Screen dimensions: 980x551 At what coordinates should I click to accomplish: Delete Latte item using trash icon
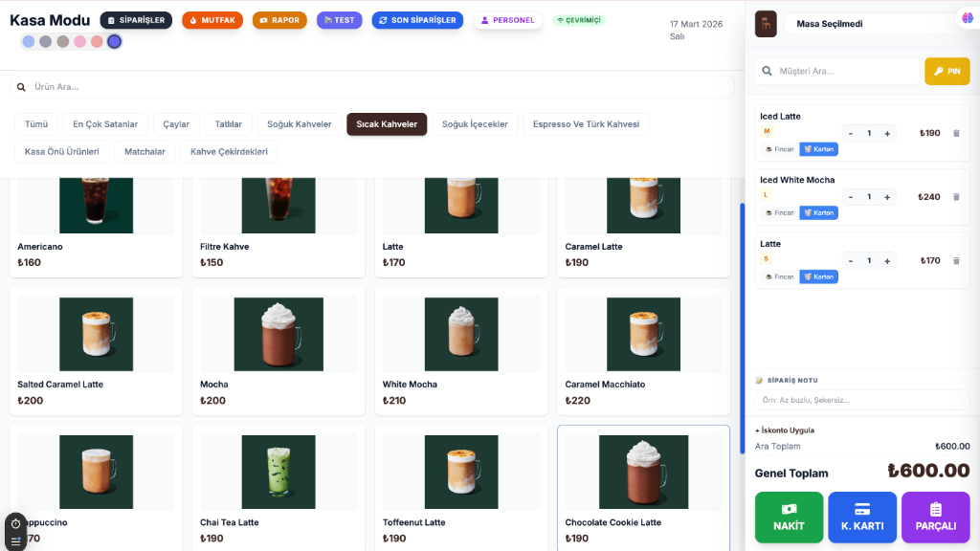point(955,260)
